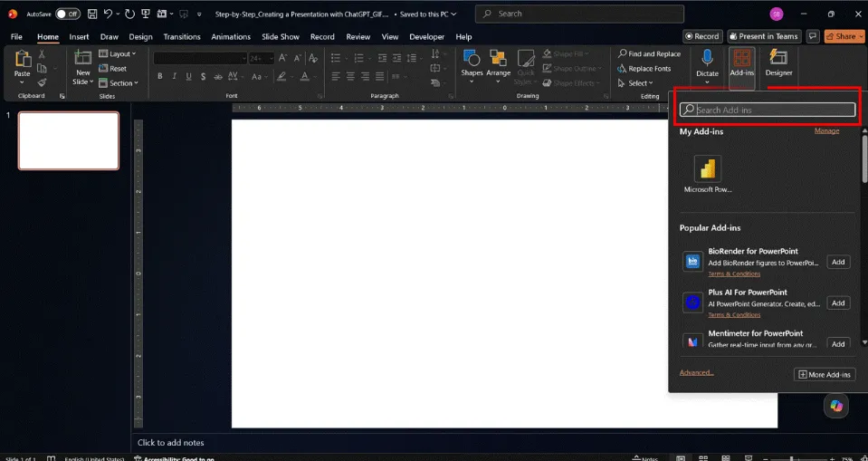868x461 pixels.
Task: Open Find and Replace
Action: (649, 53)
